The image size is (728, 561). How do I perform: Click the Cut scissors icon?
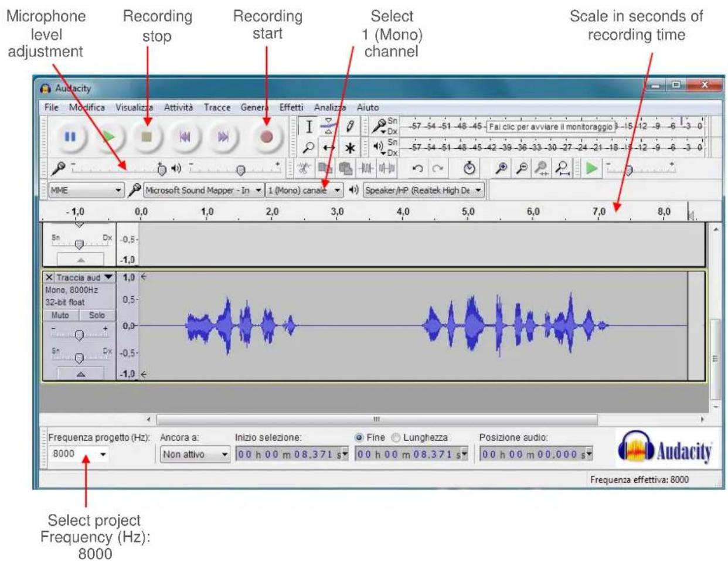pos(305,169)
